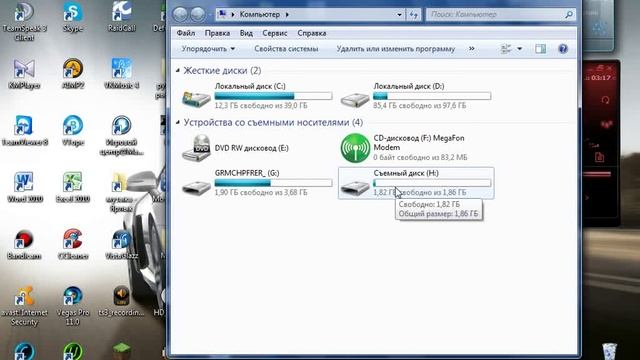Collapse Устройства со съемными носителями group
Viewport: 640px width, 360px height.
[178, 122]
